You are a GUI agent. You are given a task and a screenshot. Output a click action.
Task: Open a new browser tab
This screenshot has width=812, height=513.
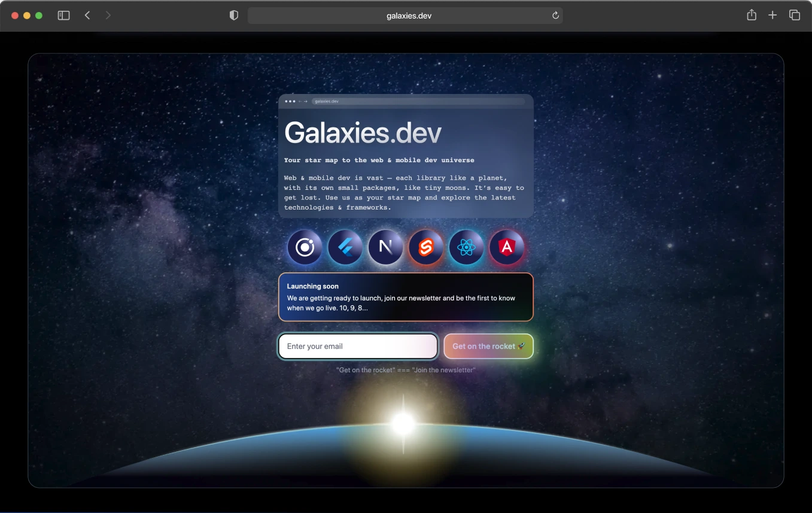coord(773,15)
